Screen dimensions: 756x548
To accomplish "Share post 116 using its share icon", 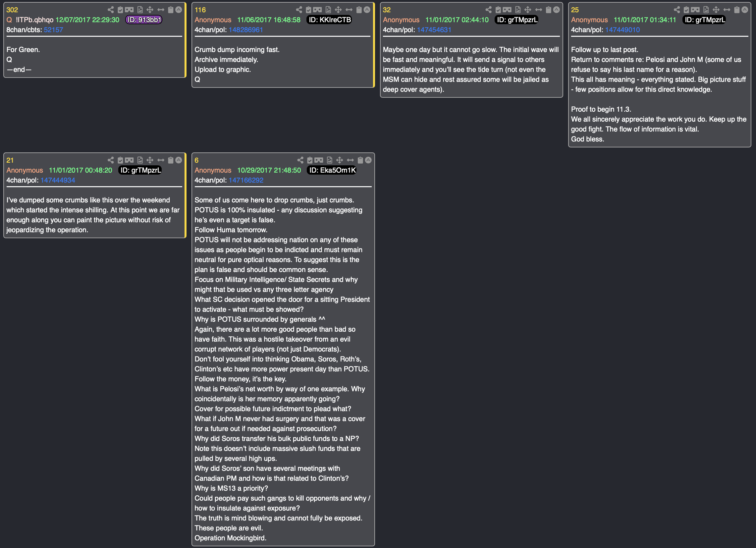I will click(299, 10).
